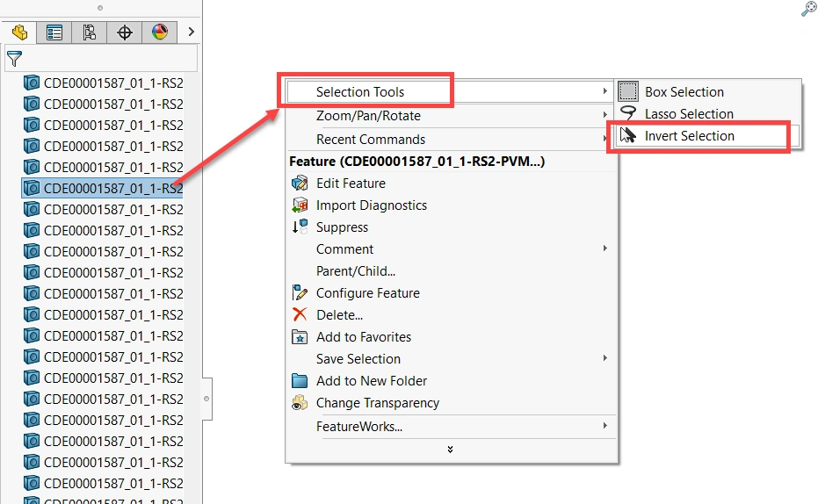Click the tree filter funnel icon

15,58
